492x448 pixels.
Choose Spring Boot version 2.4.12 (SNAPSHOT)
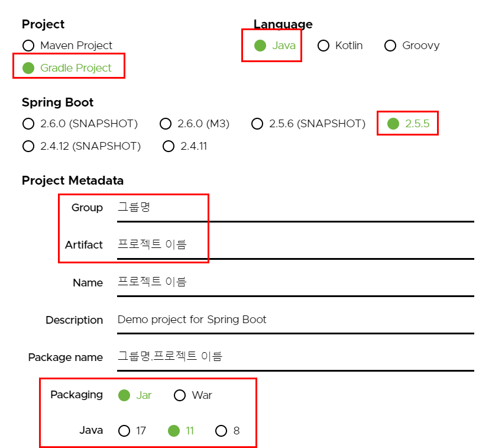(x=28, y=146)
